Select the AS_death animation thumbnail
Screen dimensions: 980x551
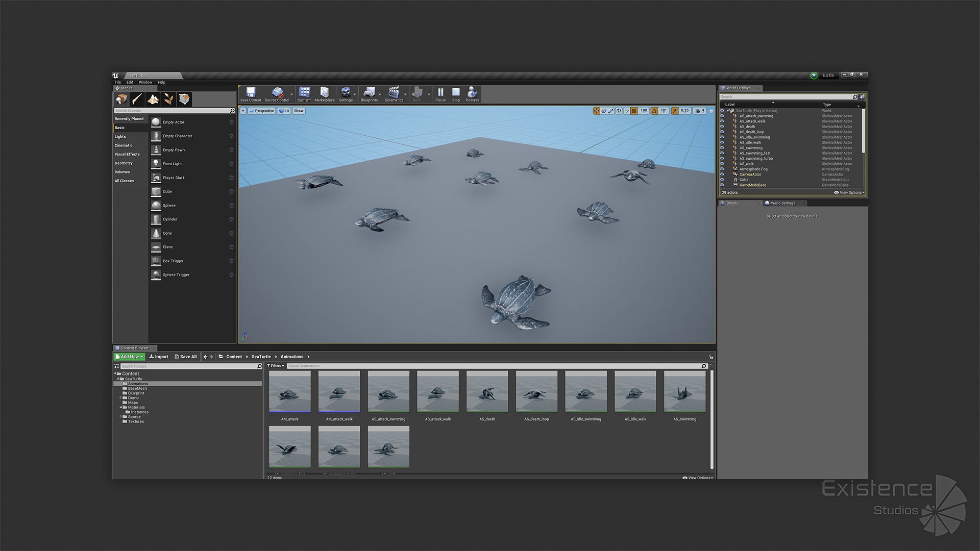[487, 392]
